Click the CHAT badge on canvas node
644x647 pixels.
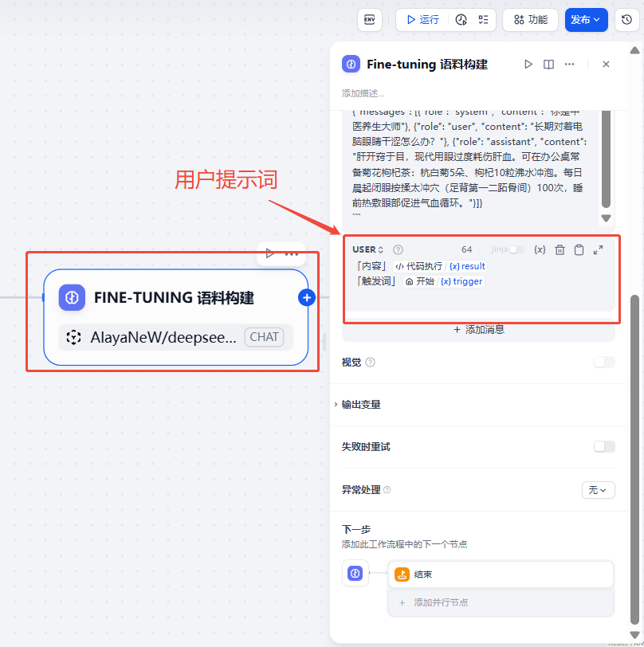click(x=264, y=337)
